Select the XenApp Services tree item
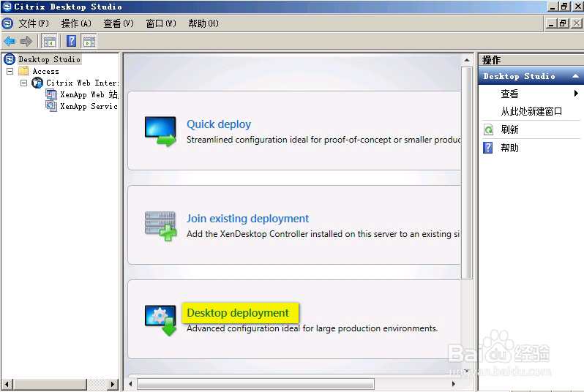 tap(89, 107)
